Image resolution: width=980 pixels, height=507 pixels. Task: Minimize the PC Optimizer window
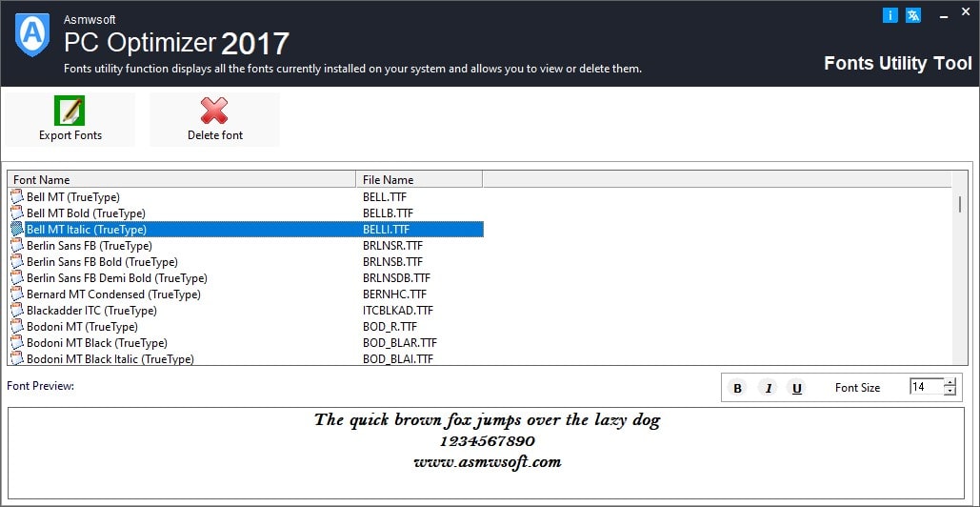click(x=944, y=17)
